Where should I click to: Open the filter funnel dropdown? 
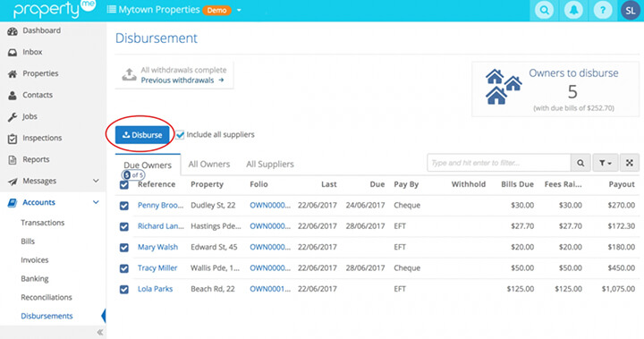pyautogui.click(x=605, y=163)
